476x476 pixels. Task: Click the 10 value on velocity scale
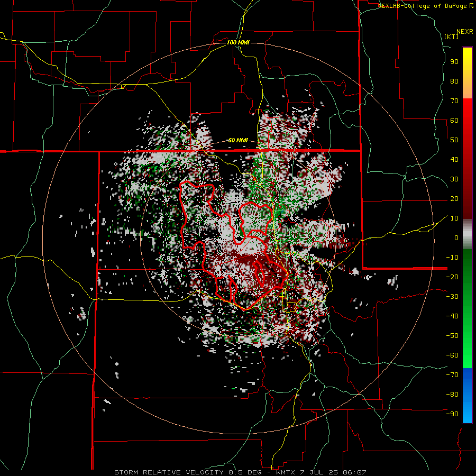tap(454, 218)
